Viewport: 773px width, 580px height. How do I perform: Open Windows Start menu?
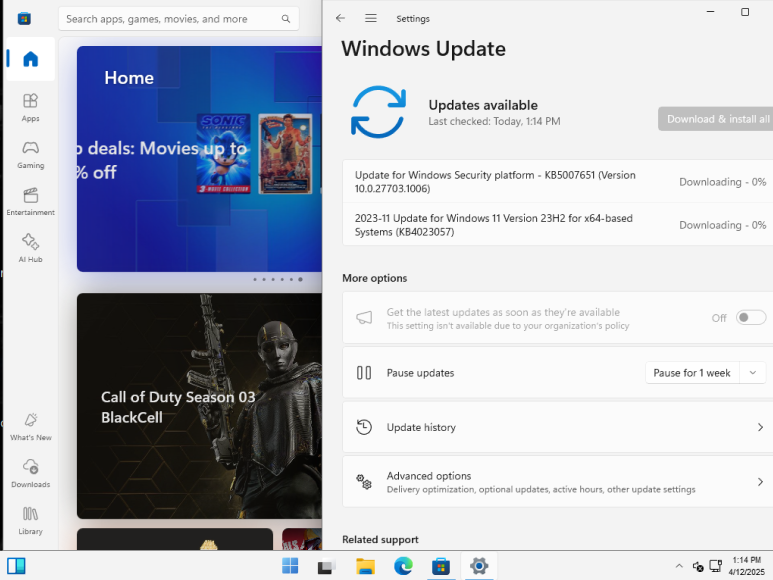pos(290,566)
